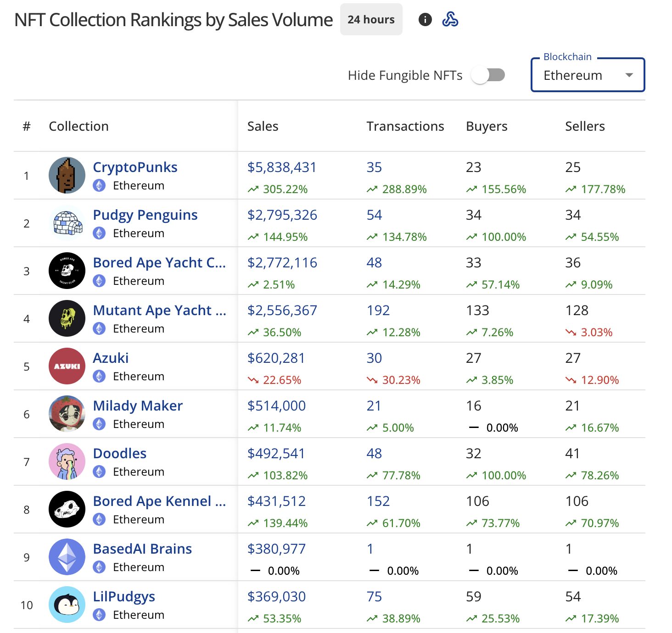Click the info circle icon

pyautogui.click(x=425, y=20)
